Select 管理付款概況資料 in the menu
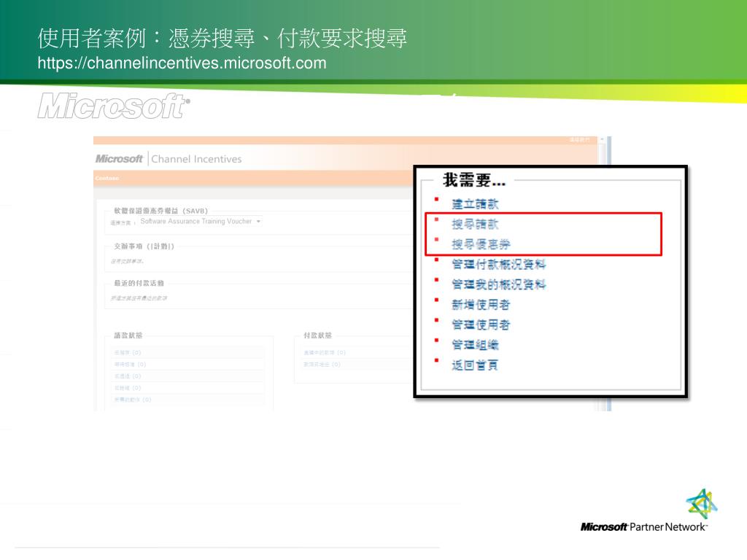 point(498,264)
